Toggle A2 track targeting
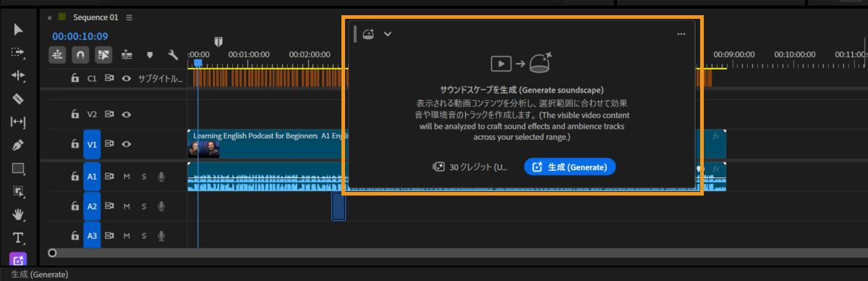The height and width of the screenshot is (281, 868). click(x=92, y=206)
